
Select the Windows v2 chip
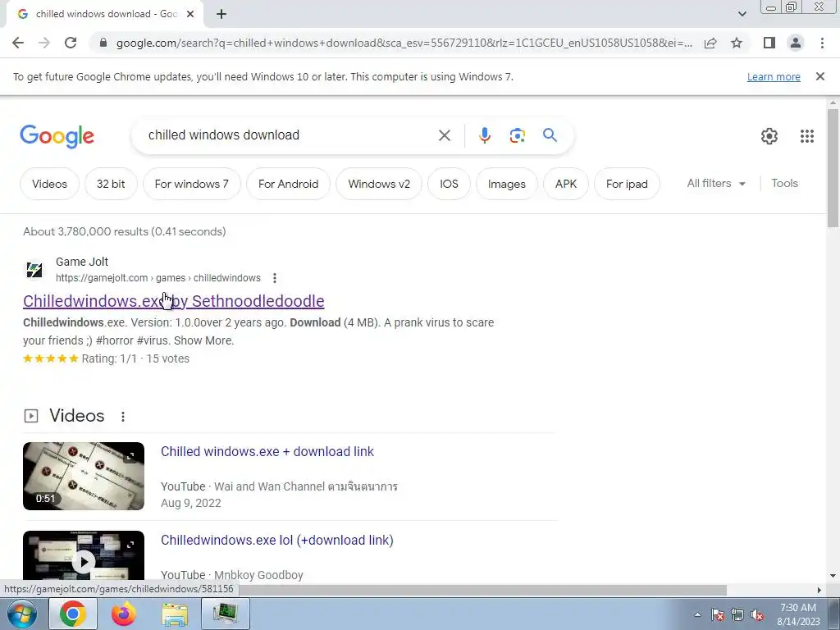point(379,184)
